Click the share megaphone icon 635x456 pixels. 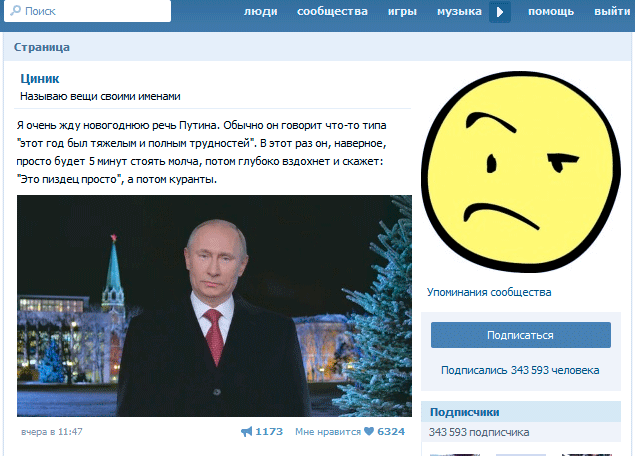tap(246, 432)
